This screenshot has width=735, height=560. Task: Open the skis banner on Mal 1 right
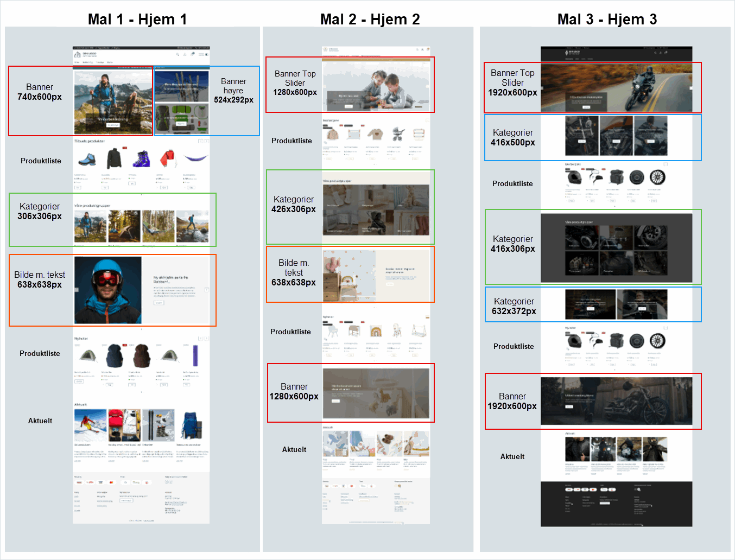tap(181, 86)
